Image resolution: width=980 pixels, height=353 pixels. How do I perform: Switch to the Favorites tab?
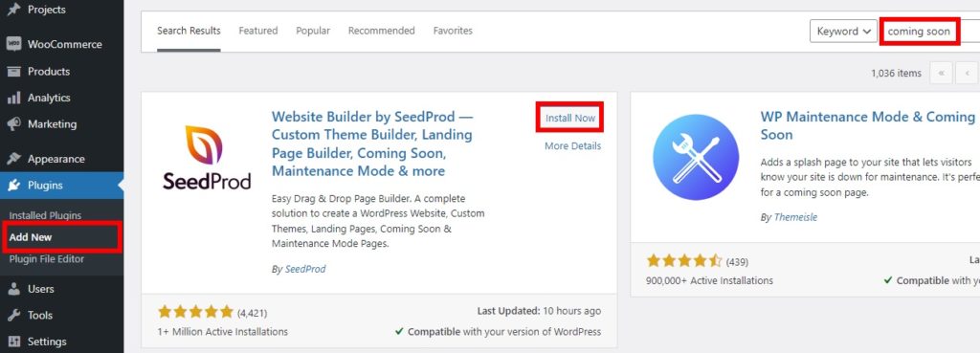click(453, 31)
